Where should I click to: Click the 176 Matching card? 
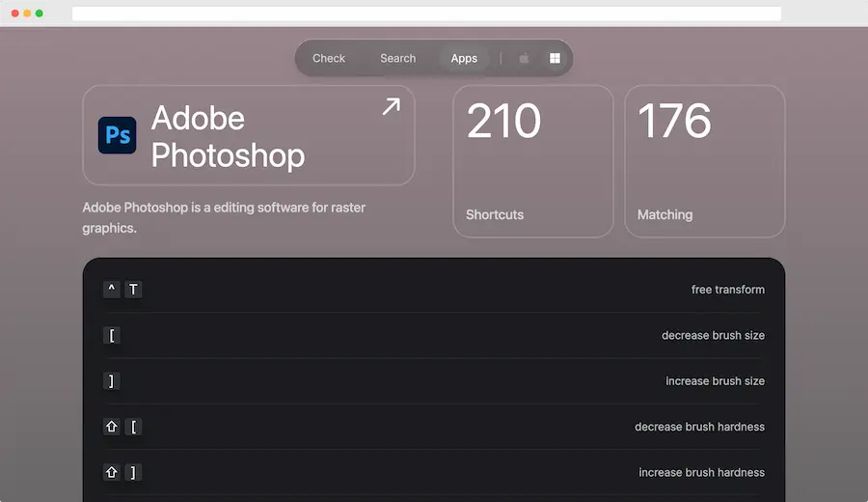click(705, 161)
